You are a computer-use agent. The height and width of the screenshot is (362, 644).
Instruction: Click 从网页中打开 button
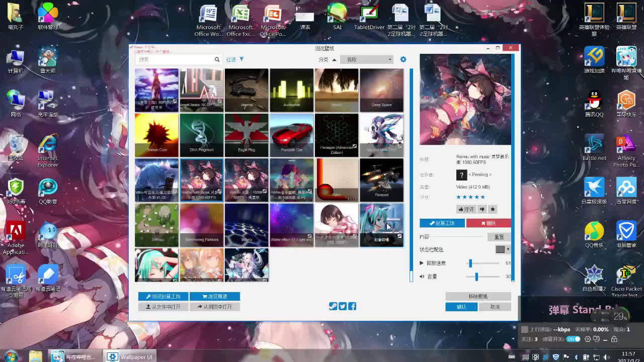[215, 307]
